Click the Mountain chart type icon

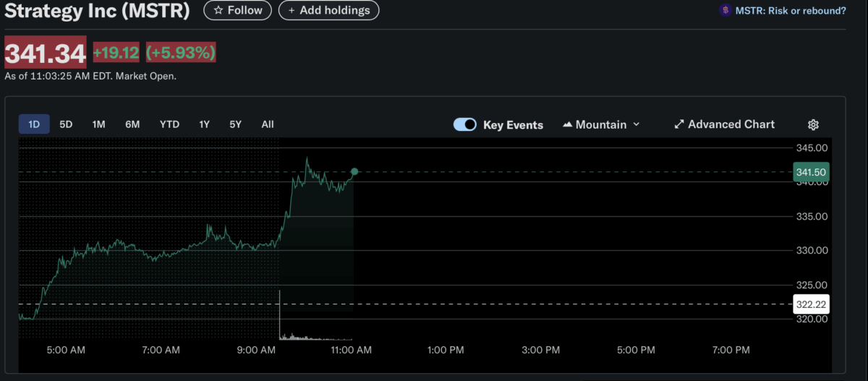(567, 125)
